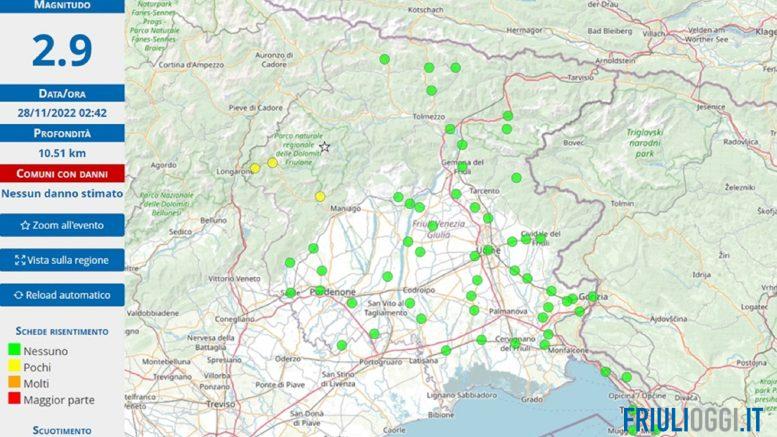The image size is (777, 437).
Task: Click the Schede risentimento legend heading
Action: 62,330
